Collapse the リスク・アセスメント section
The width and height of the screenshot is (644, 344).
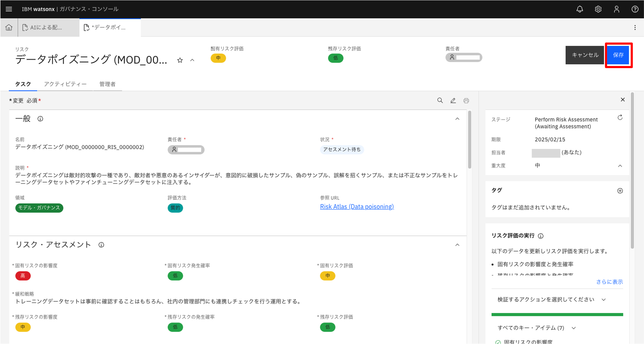[x=457, y=245]
